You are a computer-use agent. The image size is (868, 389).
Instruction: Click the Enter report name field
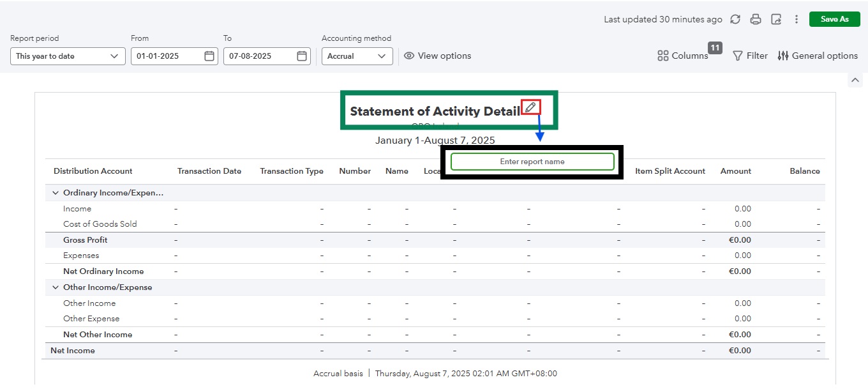click(x=532, y=162)
